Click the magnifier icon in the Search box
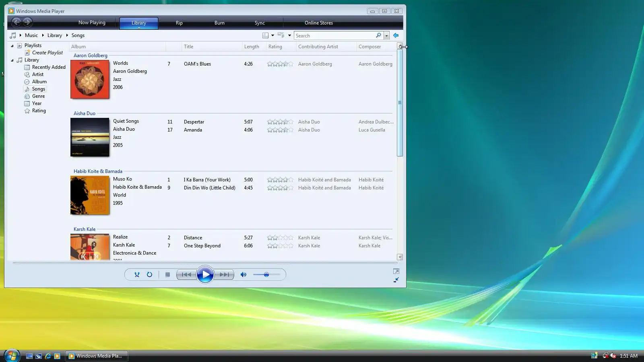Viewport: 644px width, 362px height. pyautogui.click(x=378, y=35)
